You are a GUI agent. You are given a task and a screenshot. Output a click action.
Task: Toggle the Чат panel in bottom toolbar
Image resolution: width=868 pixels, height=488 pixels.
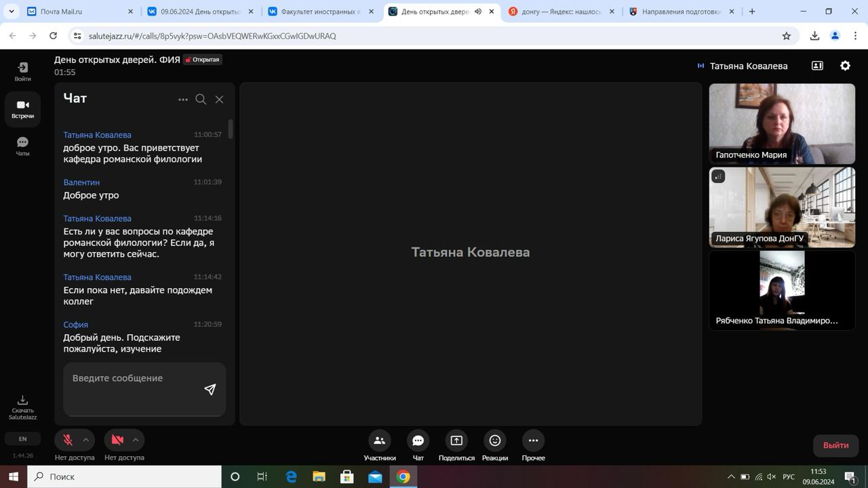pyautogui.click(x=418, y=441)
